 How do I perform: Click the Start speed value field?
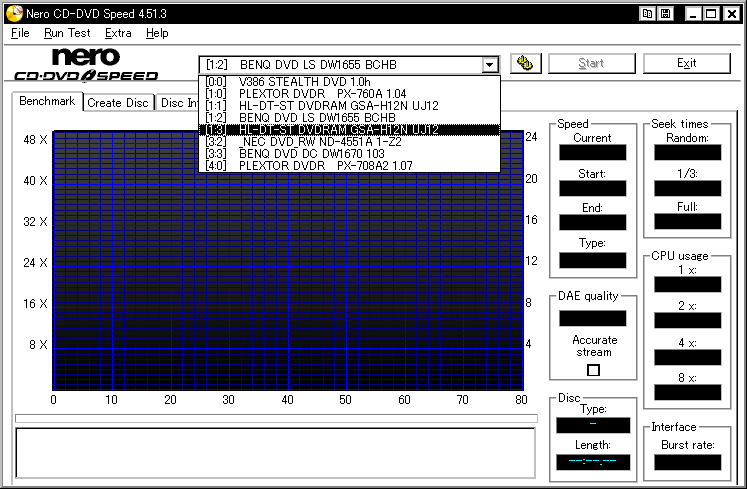click(x=593, y=189)
